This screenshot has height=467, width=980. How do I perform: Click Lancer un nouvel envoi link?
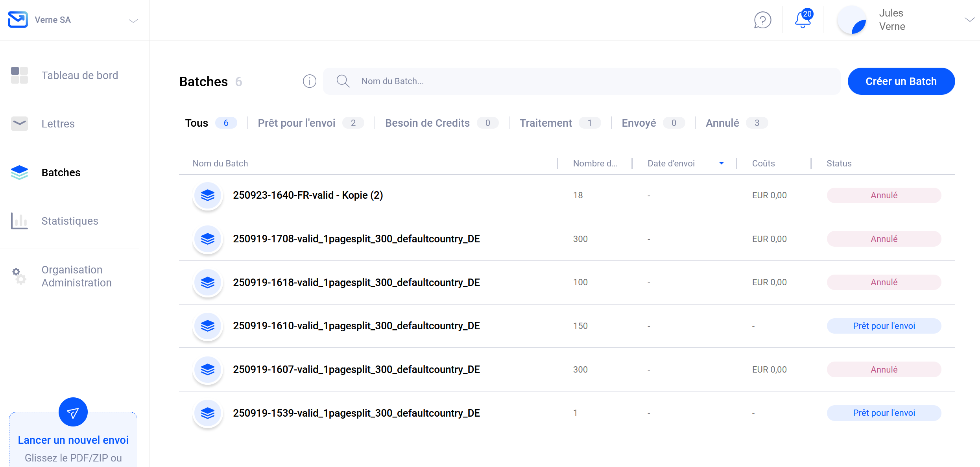(73, 440)
